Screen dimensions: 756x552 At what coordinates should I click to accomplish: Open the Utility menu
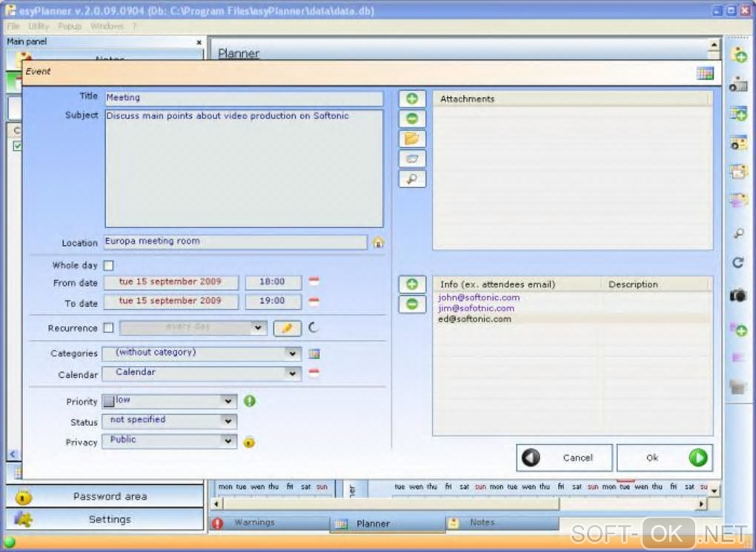(39, 26)
